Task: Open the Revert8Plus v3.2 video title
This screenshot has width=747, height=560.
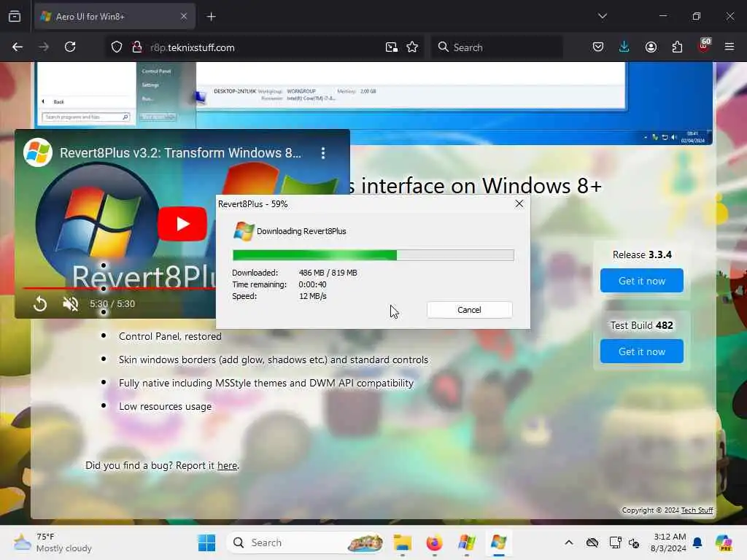Action: coord(180,153)
